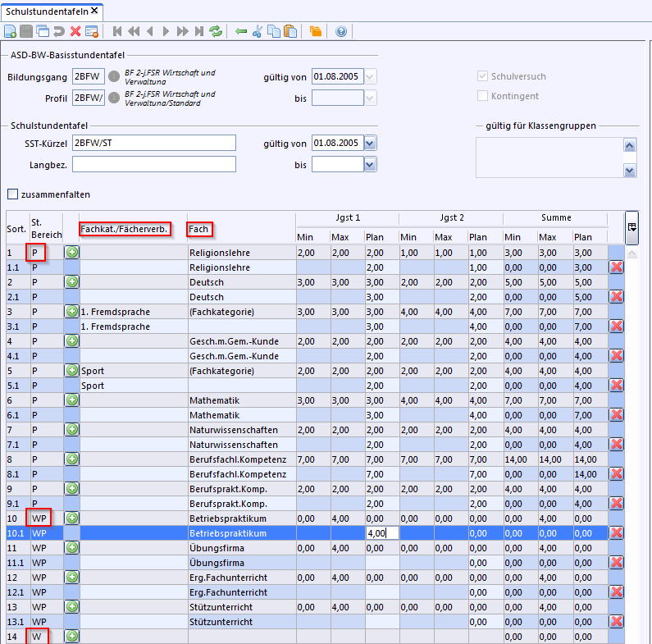Click the Fachkat./Fächerverb. column header

pos(125,229)
